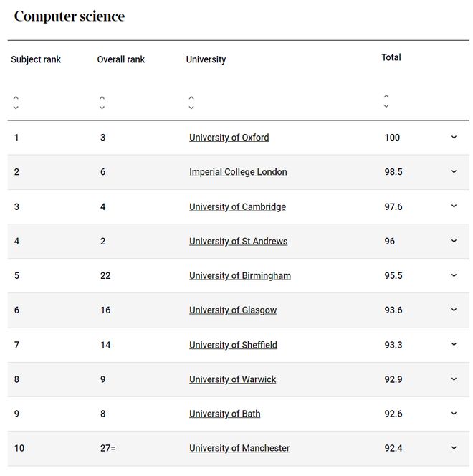Sort Total column descending with down arrow
Image resolution: width=473 pixels, height=476 pixels.
[x=386, y=106]
